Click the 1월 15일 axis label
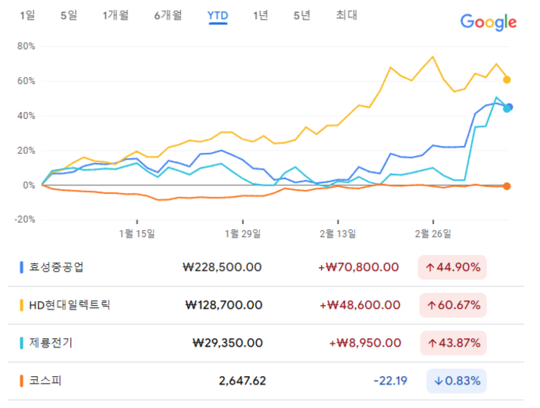This screenshot has width=540, height=408. [137, 234]
